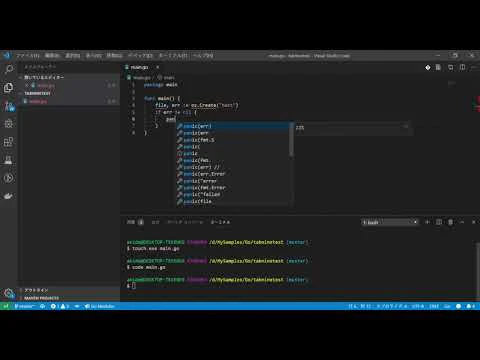Add a new terminal with the plus icon
This screenshot has height=360, width=480.
coord(427,222)
